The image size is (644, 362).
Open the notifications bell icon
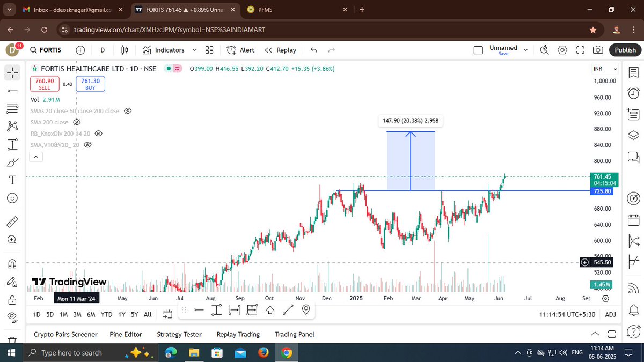(633, 309)
